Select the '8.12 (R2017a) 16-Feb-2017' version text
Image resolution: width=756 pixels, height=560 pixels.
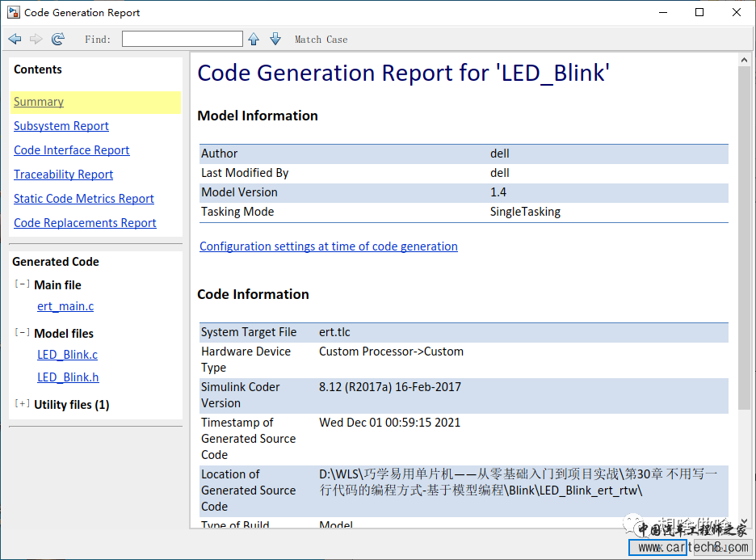[x=390, y=387]
